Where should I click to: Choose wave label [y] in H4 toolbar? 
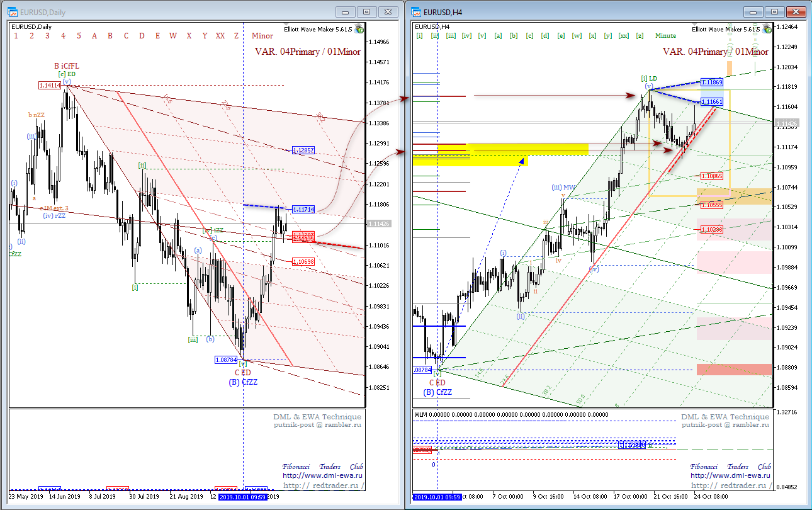click(x=608, y=36)
